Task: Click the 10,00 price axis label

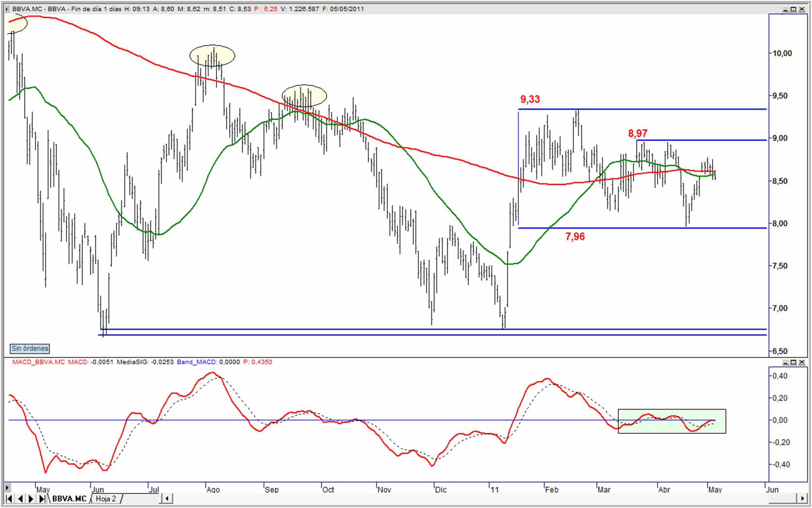Action: click(782, 53)
